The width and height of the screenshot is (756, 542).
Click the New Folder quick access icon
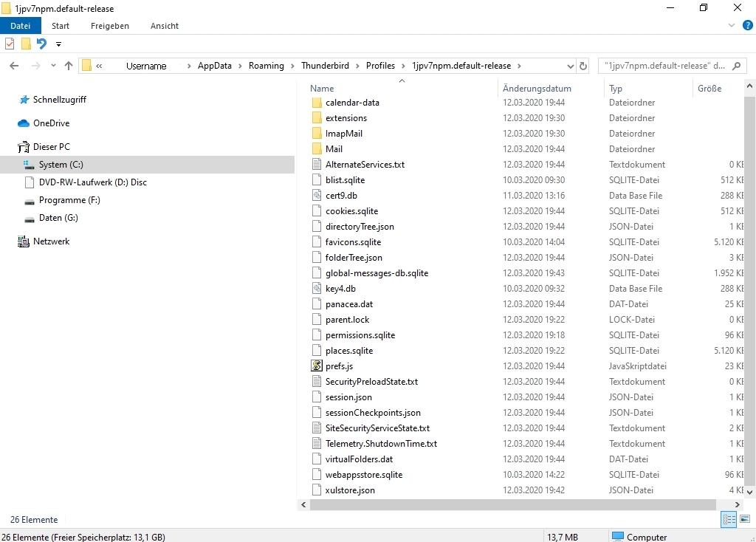click(x=26, y=44)
